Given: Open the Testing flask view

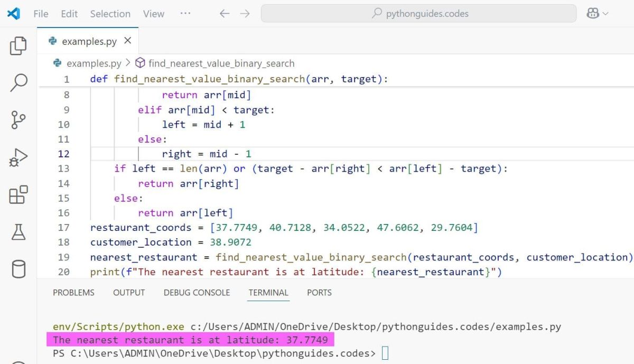Looking at the screenshot, I should pyautogui.click(x=18, y=232).
